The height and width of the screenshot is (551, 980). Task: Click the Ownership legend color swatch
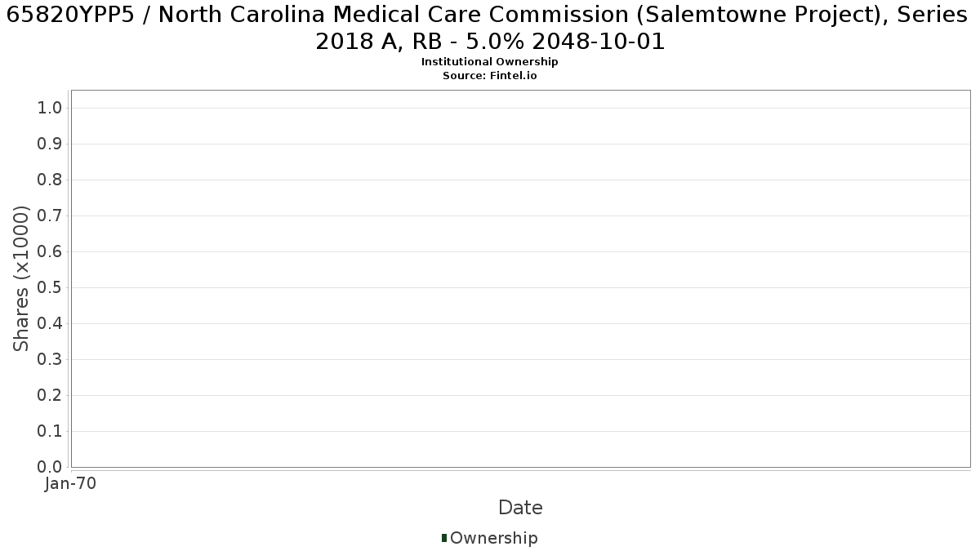click(x=444, y=538)
